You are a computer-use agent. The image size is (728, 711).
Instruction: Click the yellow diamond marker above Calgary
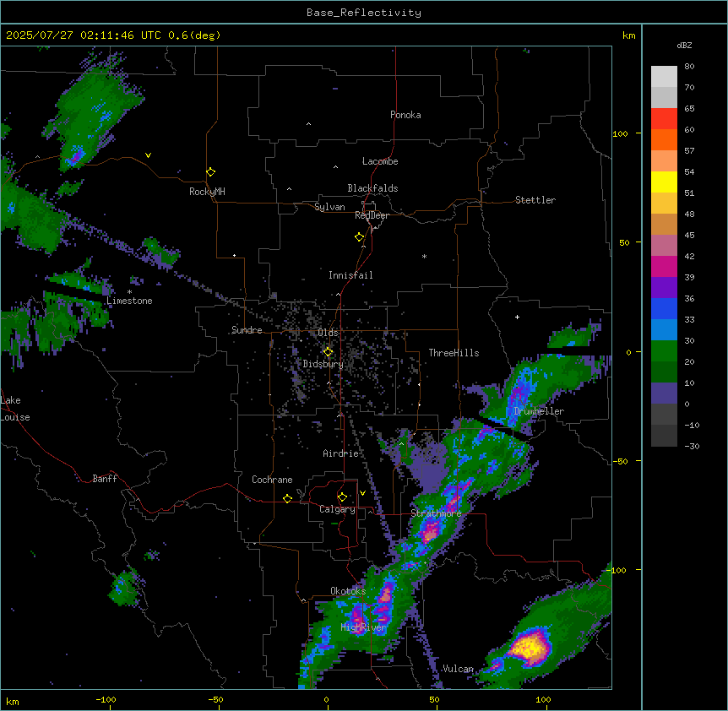343,497
